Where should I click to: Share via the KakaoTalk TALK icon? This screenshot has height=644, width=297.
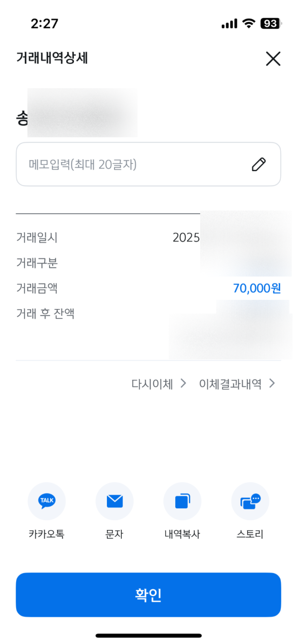click(x=47, y=501)
